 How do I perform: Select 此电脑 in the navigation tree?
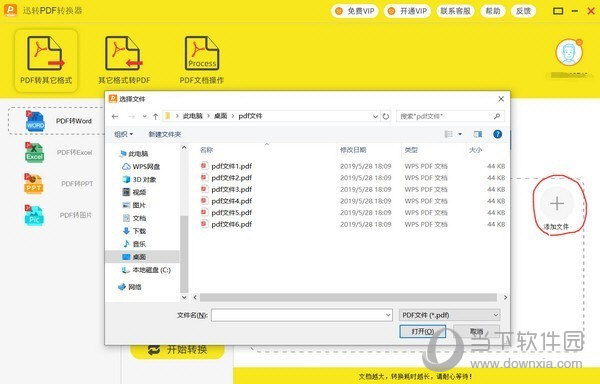point(134,154)
